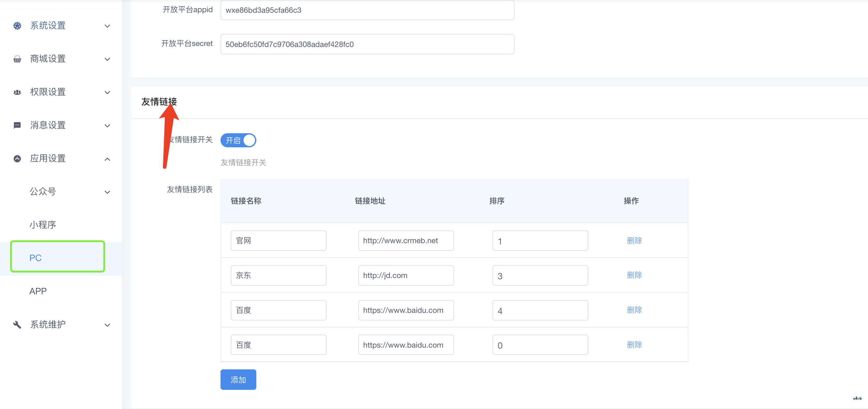Image resolution: width=868 pixels, height=409 pixels.
Task: Click the shopping basket icon beside 商城设置
Action: 17,59
